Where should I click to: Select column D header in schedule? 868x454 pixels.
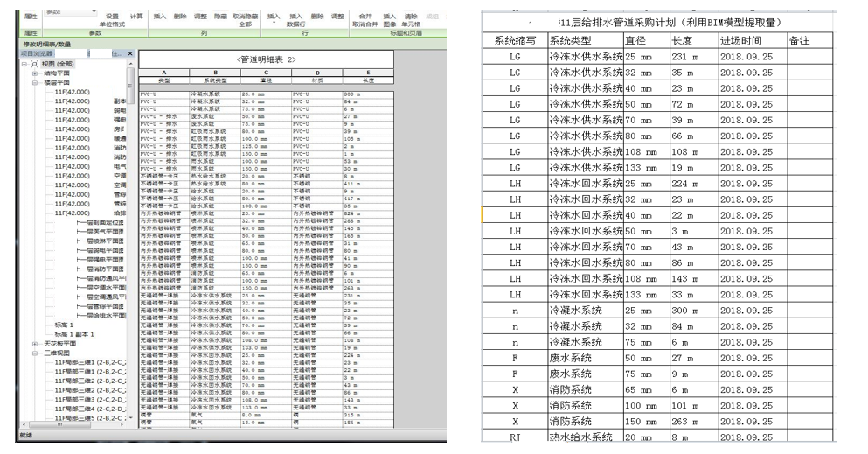pos(317,73)
